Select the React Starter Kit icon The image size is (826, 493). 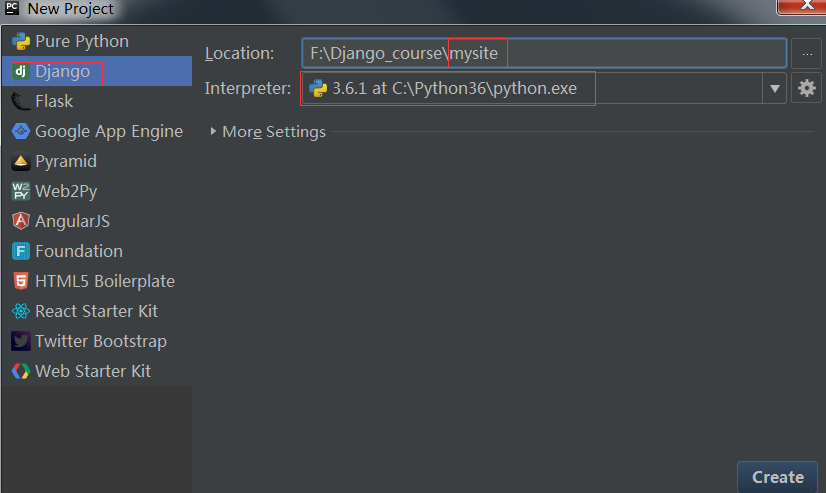pyautogui.click(x=20, y=311)
